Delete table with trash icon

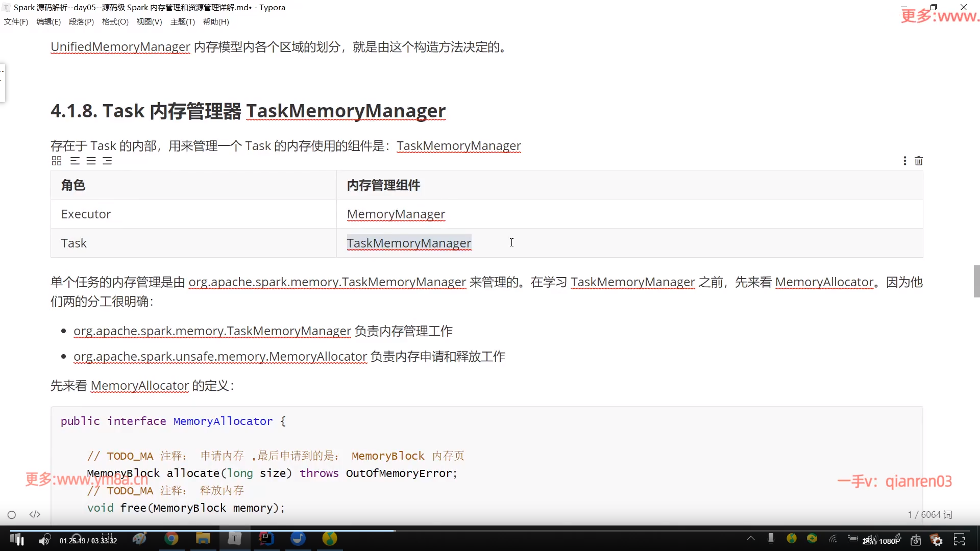coord(919,161)
